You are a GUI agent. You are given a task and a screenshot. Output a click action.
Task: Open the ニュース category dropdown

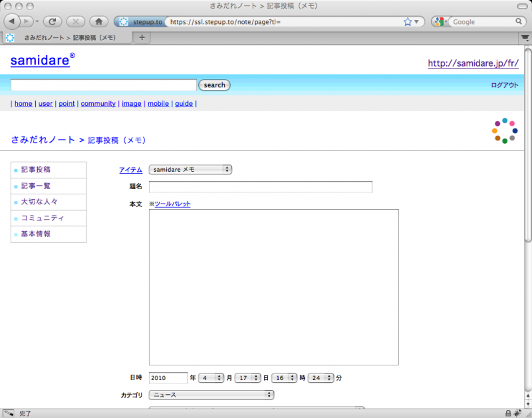click(211, 395)
